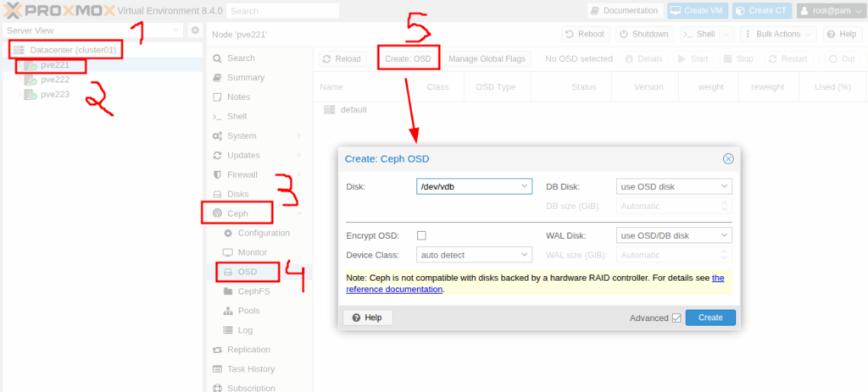
Task: Open the Server View gear settings
Action: click(195, 30)
